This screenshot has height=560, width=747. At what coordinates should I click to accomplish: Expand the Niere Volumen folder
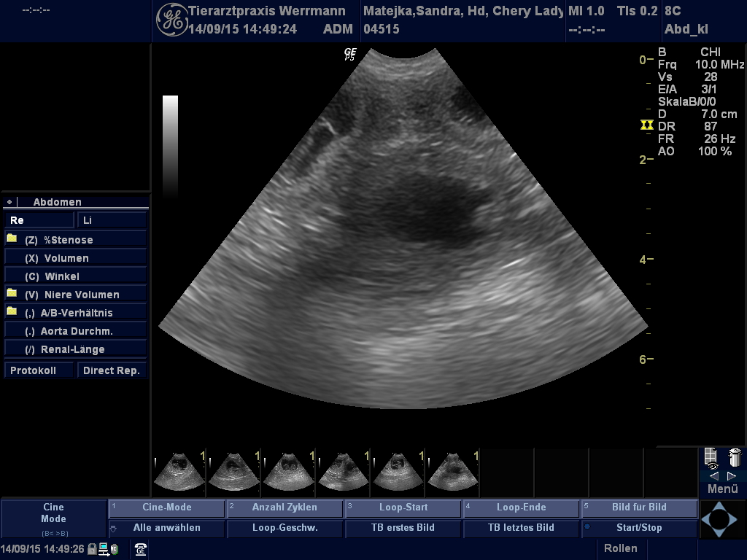12,294
